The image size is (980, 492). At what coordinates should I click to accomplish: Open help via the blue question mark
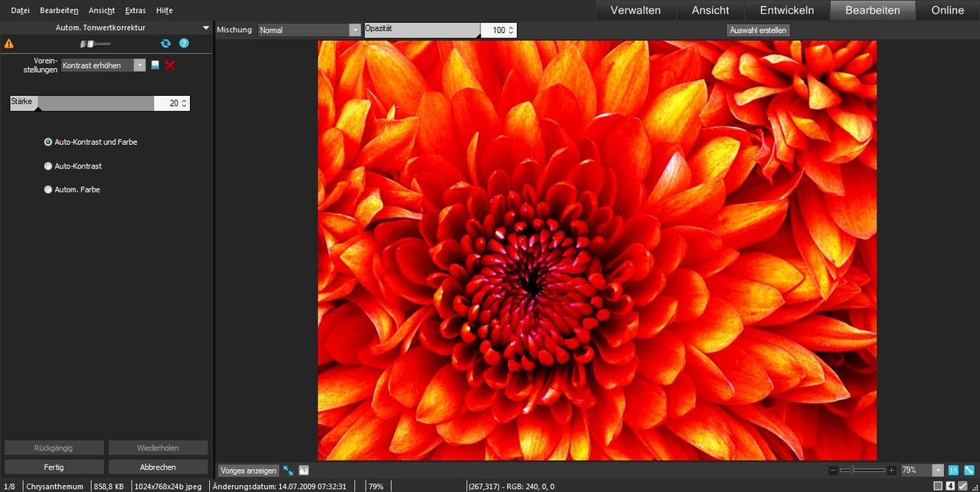pos(184,44)
